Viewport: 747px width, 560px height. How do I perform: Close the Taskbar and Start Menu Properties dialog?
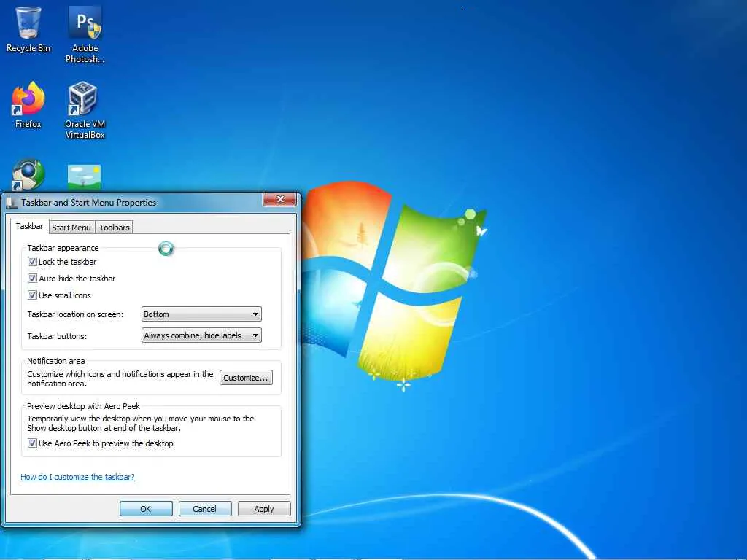click(x=280, y=199)
